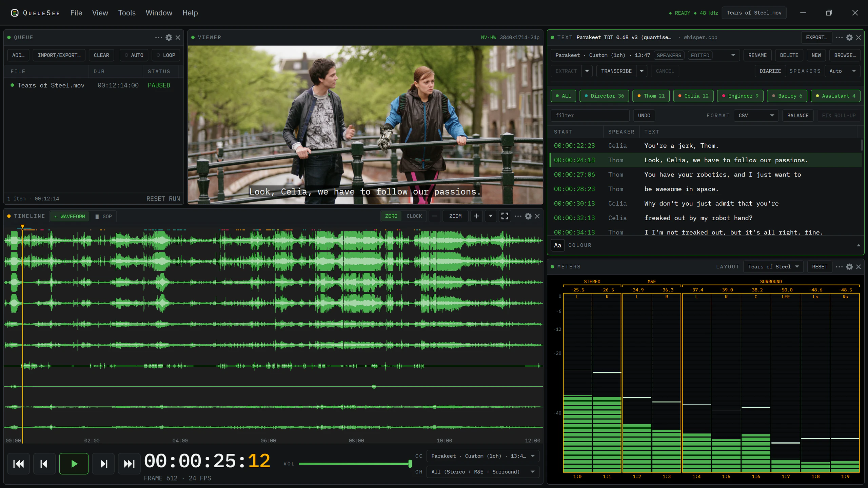Click the BALANCE button
Screen dimensions: 868x488
pyautogui.click(x=798, y=116)
